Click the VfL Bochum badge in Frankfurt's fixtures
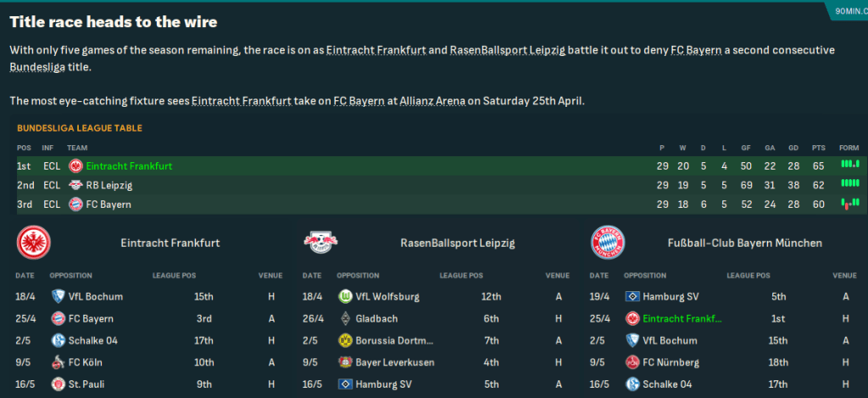The height and width of the screenshot is (398, 868). pos(58,296)
